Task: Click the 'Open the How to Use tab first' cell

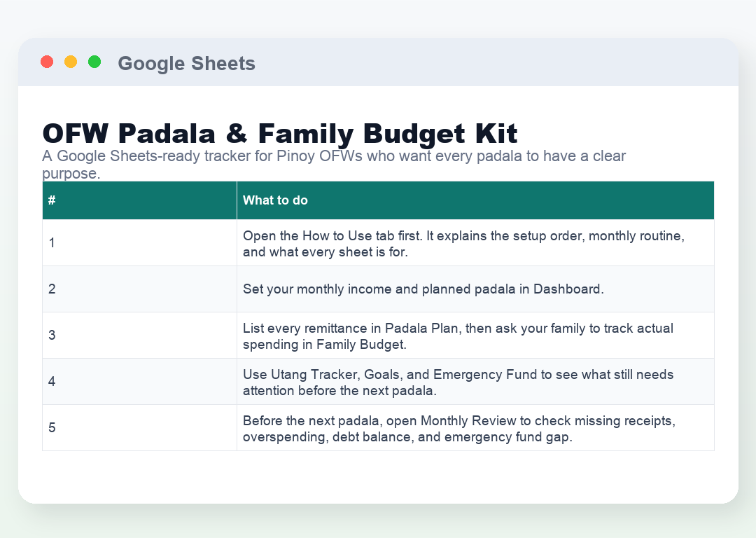Action: (475, 242)
